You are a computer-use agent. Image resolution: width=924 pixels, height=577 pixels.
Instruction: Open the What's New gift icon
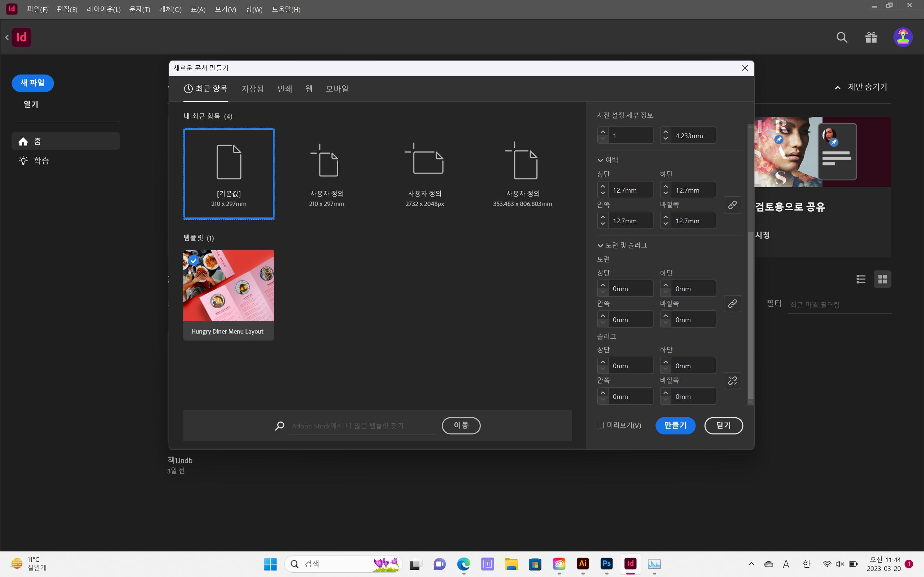point(871,37)
